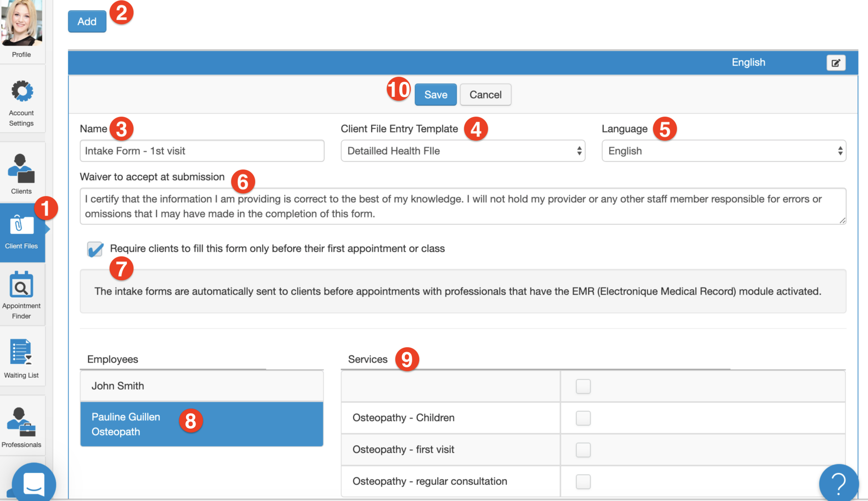Open the help question mark button
Viewport: 868px width, 501px height.
pyautogui.click(x=839, y=483)
